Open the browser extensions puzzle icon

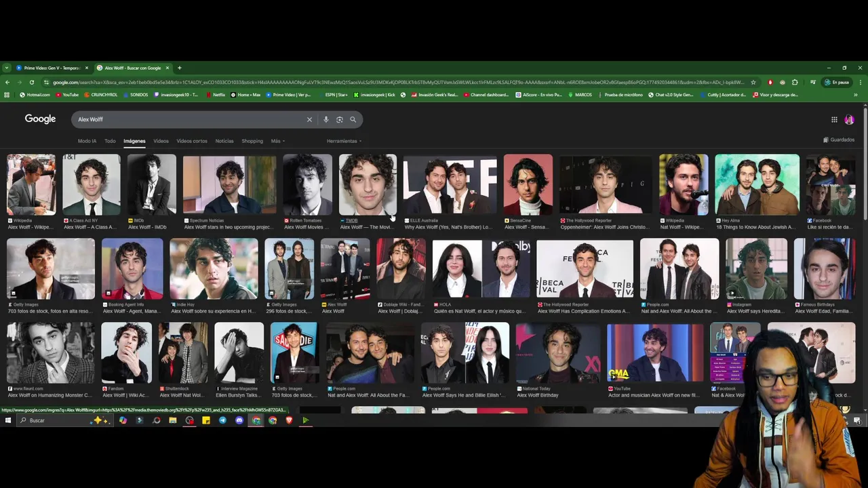(795, 82)
